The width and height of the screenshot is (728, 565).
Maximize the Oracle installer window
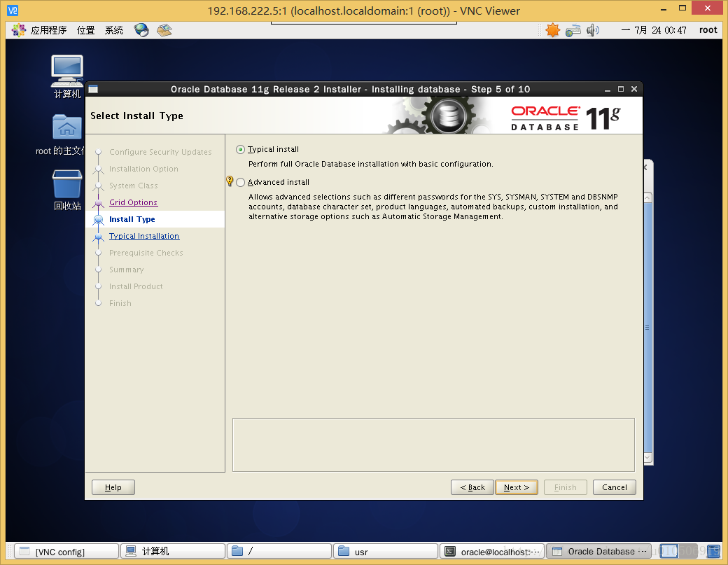pyautogui.click(x=621, y=89)
